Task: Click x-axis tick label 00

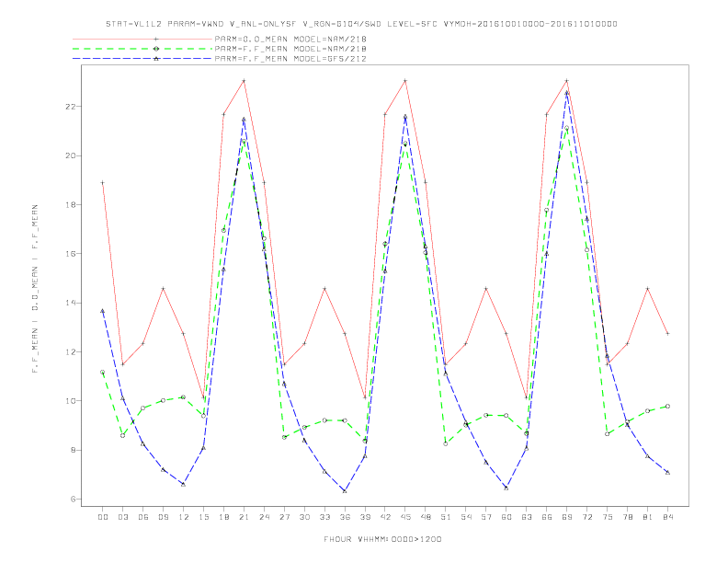Action: pos(103,517)
